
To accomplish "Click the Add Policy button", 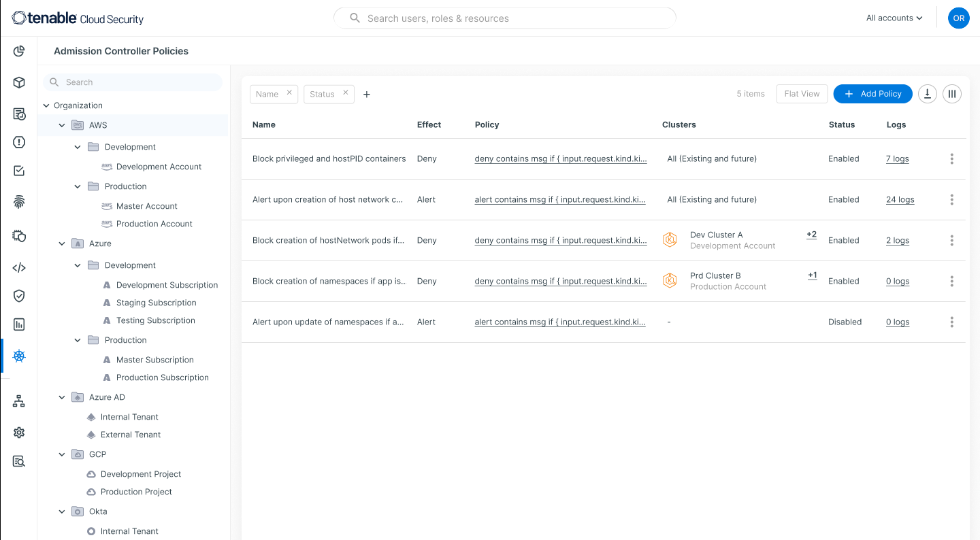I will (x=872, y=94).
